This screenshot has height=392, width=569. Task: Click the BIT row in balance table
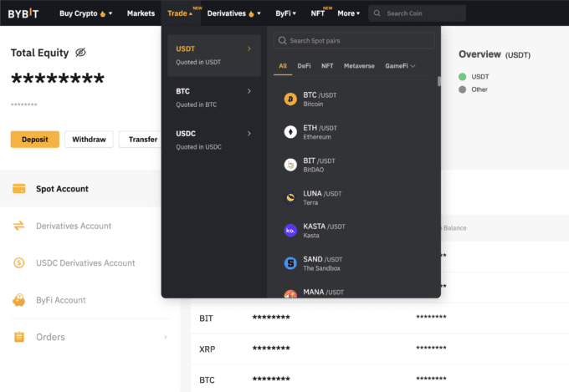(380, 318)
